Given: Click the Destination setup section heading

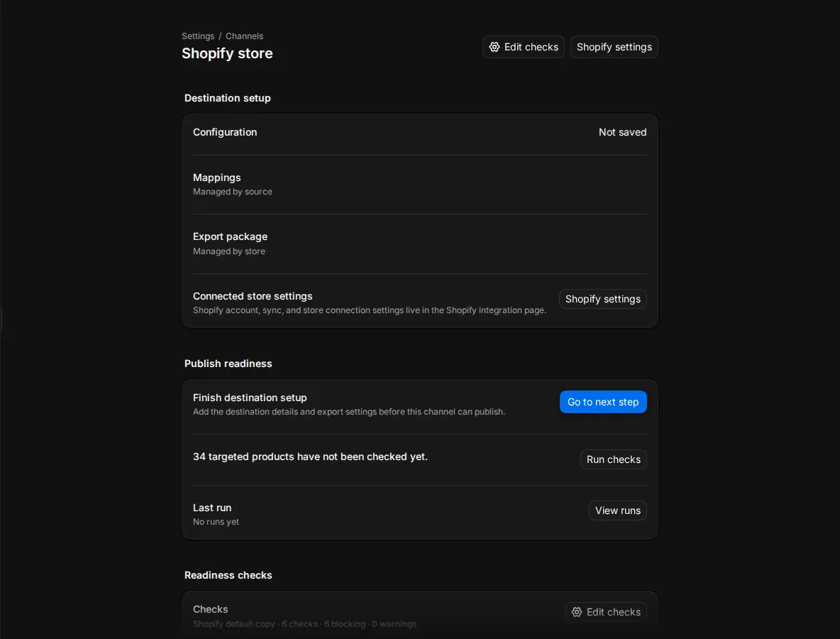Looking at the screenshot, I should coord(228,98).
